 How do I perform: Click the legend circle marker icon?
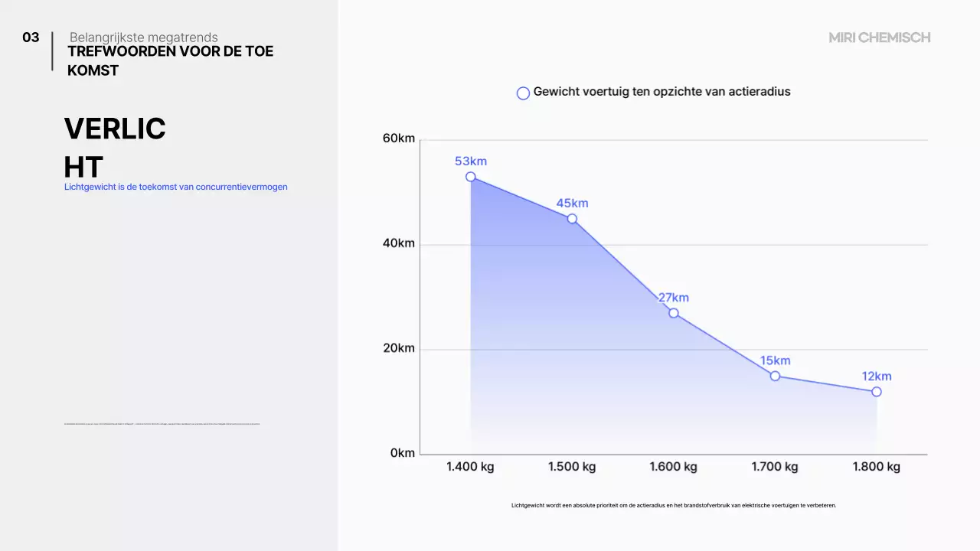[x=523, y=93]
